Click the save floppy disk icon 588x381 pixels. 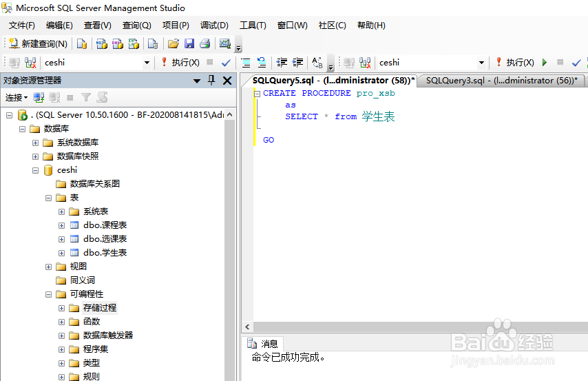point(189,44)
